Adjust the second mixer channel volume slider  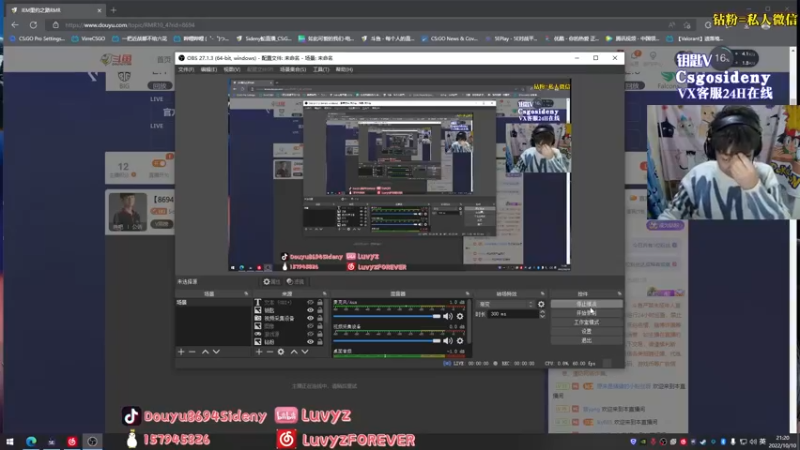(x=387, y=341)
